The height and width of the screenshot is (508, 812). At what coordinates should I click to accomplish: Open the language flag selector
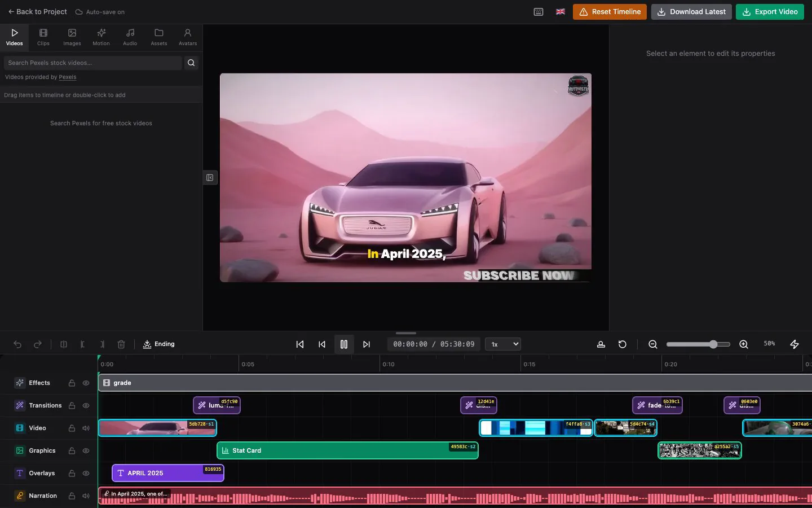tap(561, 12)
